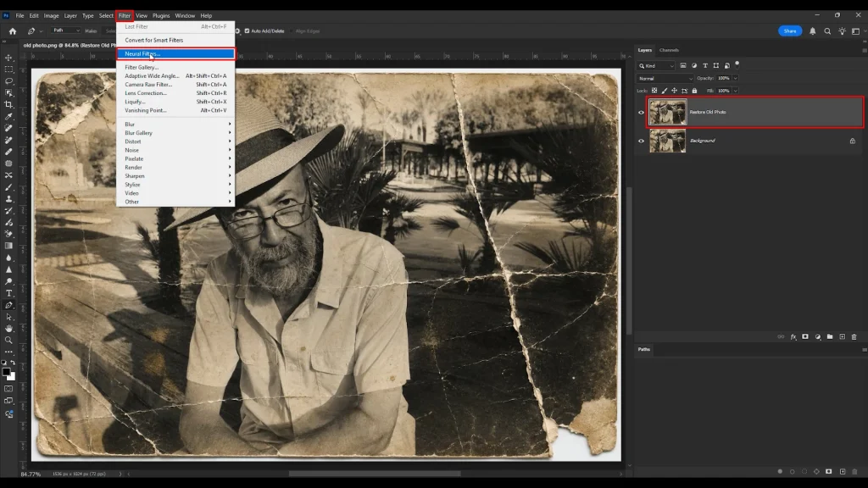Select the Crop tool
Image resolution: width=868 pixels, height=488 pixels.
(x=8, y=104)
